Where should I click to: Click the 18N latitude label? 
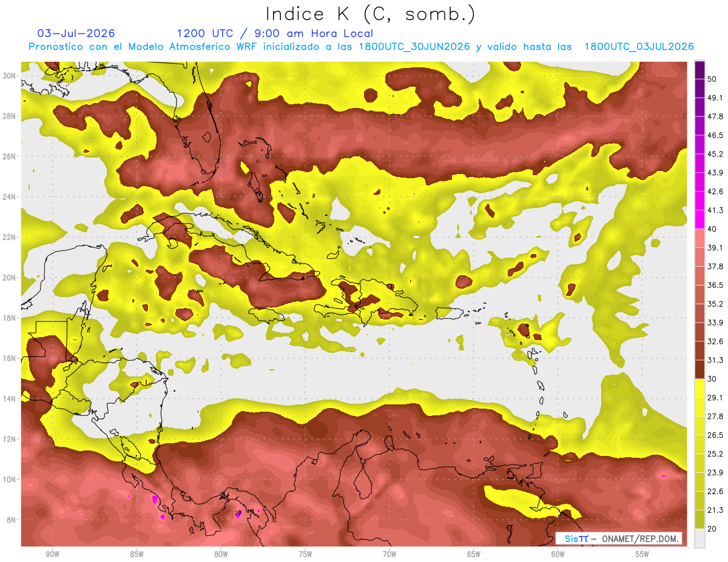(x=8, y=318)
